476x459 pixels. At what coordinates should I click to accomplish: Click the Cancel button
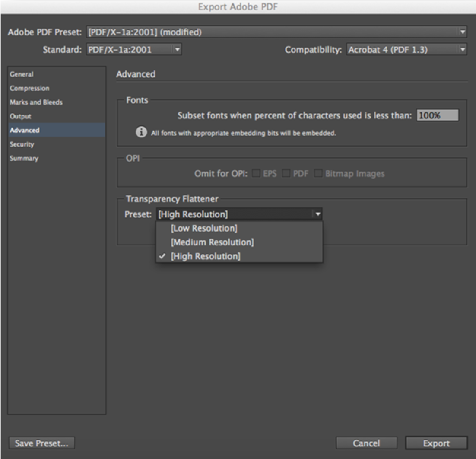366,443
